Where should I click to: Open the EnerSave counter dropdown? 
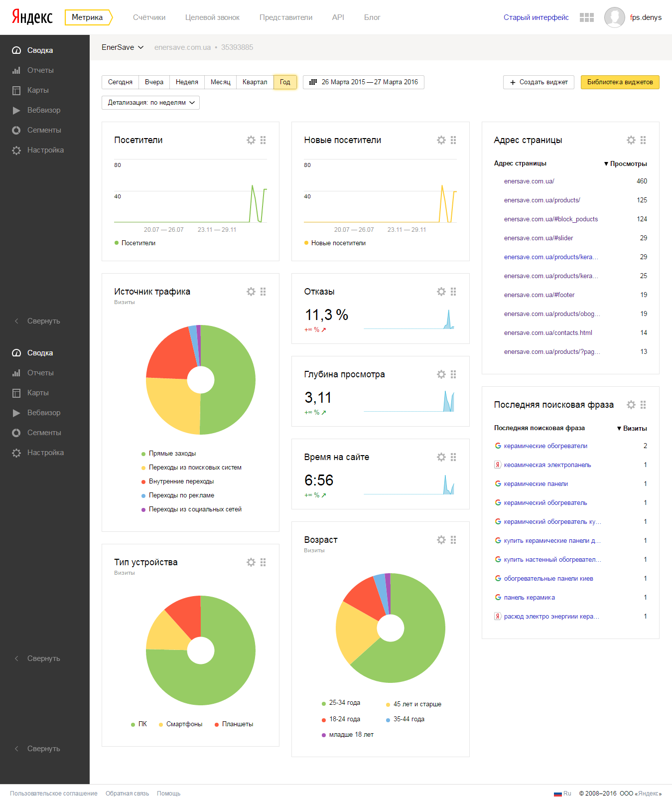click(123, 47)
